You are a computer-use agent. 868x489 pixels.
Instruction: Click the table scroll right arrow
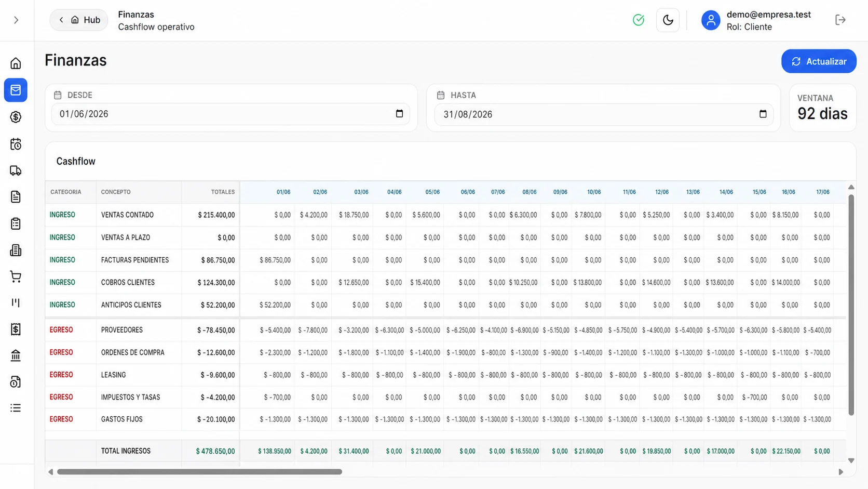click(841, 472)
